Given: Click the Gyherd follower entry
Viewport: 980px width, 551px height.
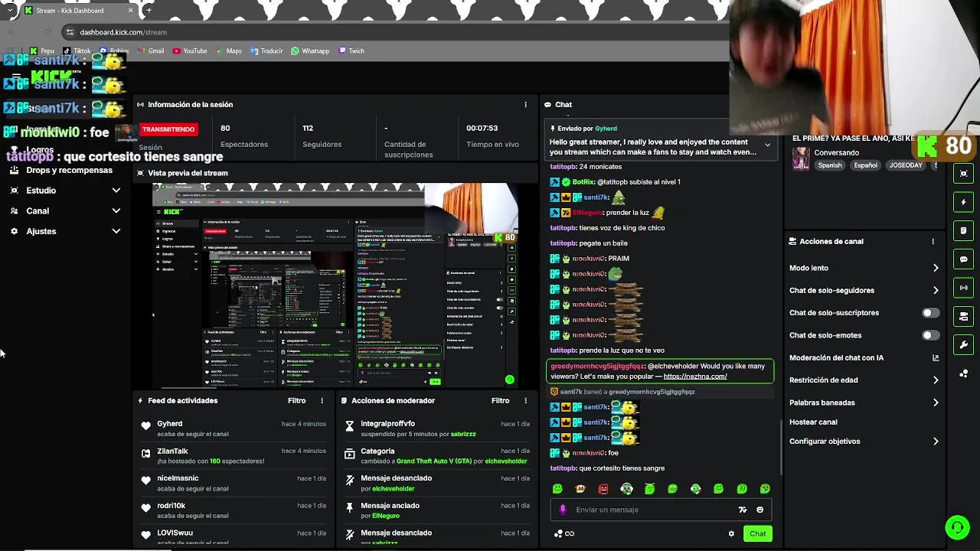Looking at the screenshot, I should tap(235, 429).
